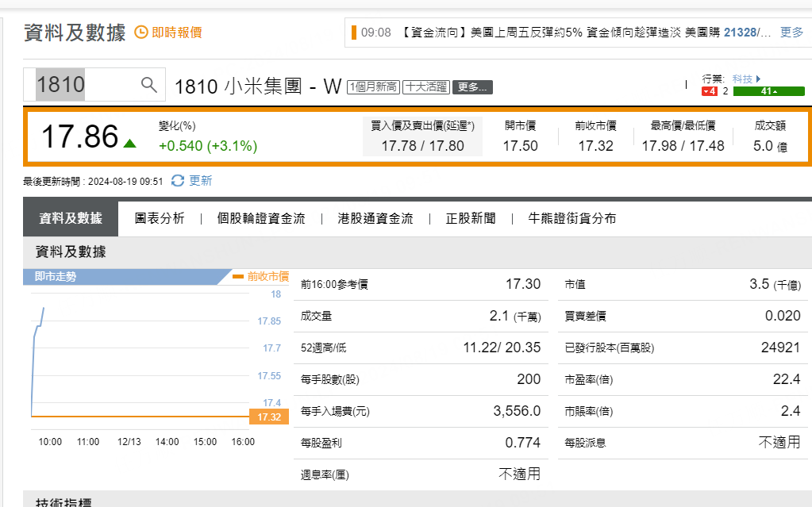
Task: Switch to the 港股通資金流 tab
Action: [375, 218]
